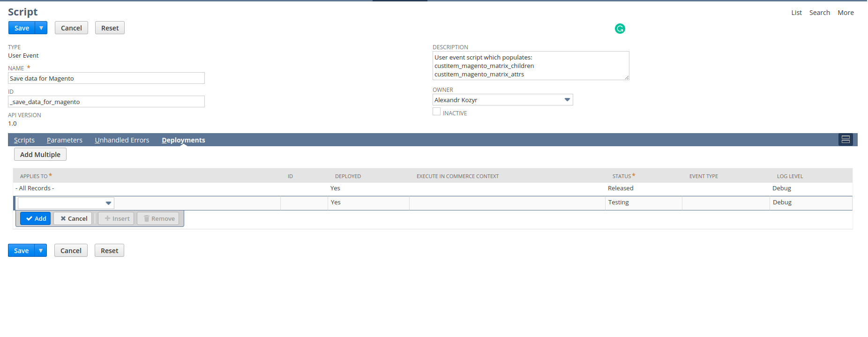Check the Inactive checkbox

[436, 112]
